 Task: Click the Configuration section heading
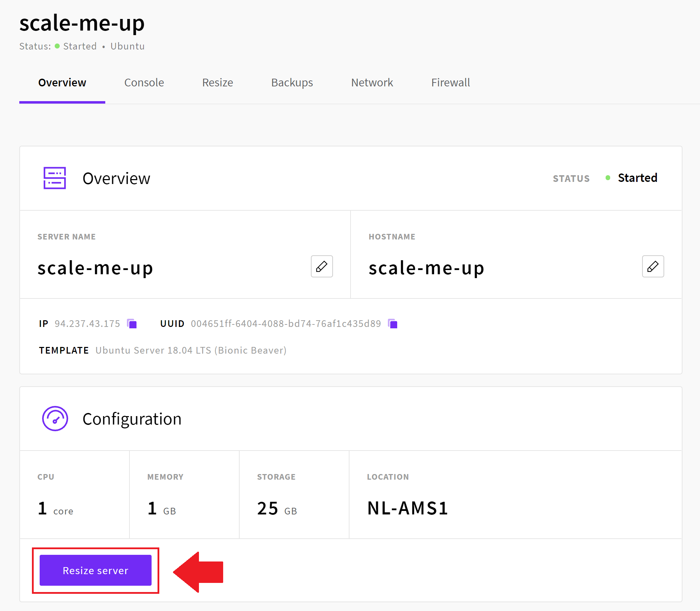pos(132,419)
